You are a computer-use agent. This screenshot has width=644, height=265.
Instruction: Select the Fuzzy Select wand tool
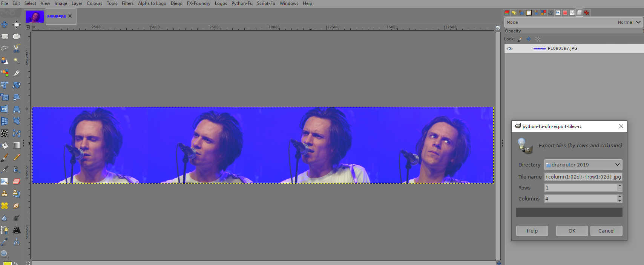[17, 61]
